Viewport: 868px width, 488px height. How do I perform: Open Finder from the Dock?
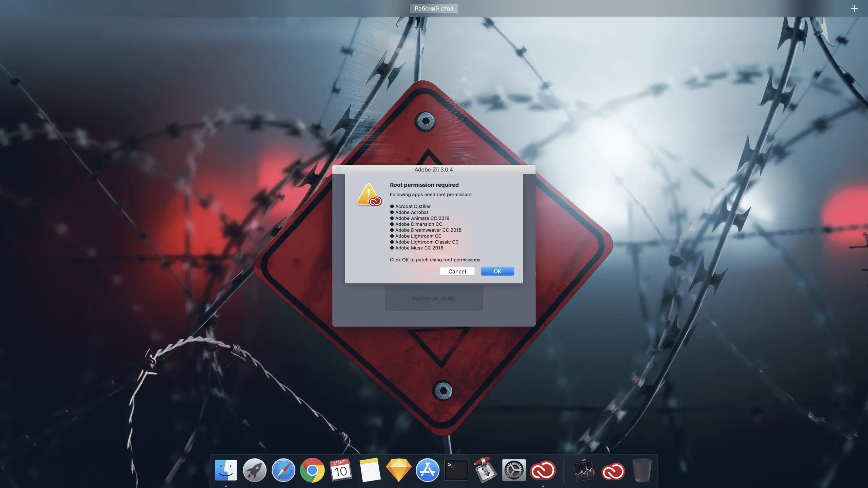pyautogui.click(x=226, y=470)
